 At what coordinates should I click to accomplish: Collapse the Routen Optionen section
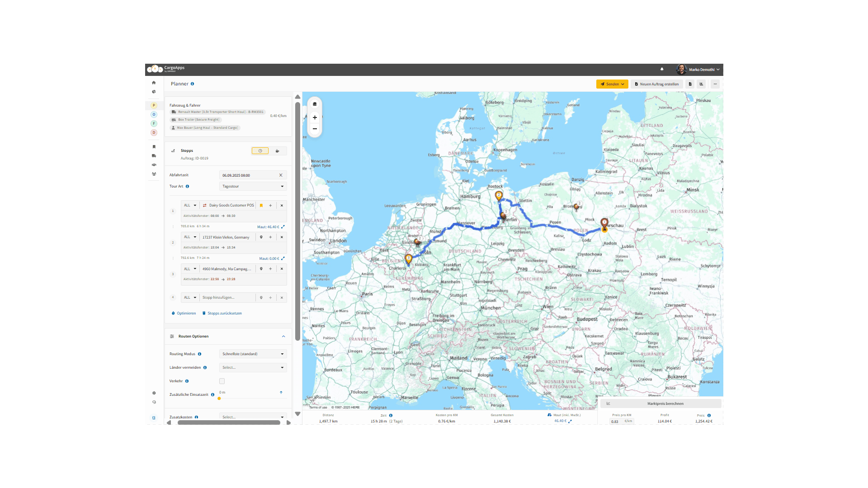pos(283,336)
